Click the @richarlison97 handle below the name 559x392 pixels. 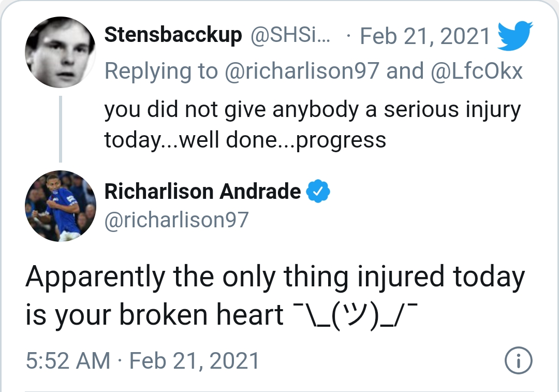coord(176,220)
